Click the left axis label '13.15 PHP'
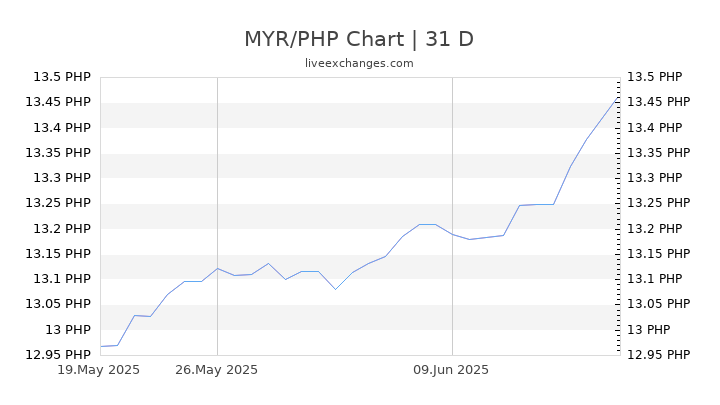Screen dimensions: 720x405 (58, 253)
